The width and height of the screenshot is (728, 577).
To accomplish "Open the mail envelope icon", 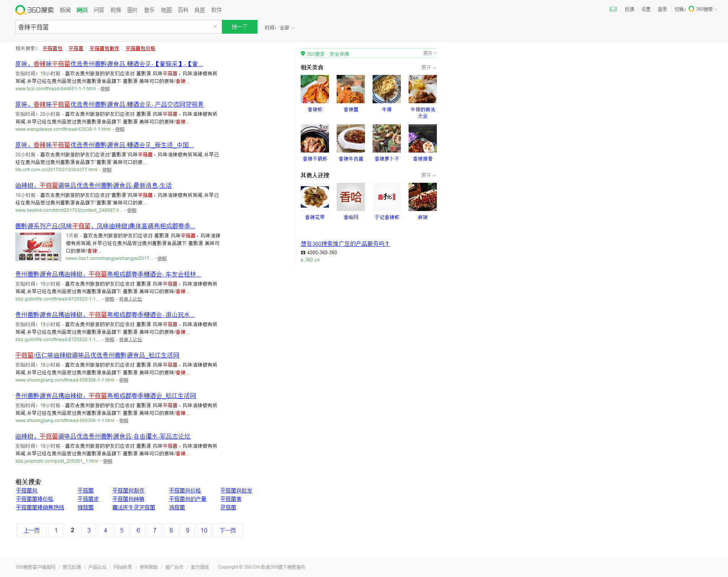I will click(613, 9).
